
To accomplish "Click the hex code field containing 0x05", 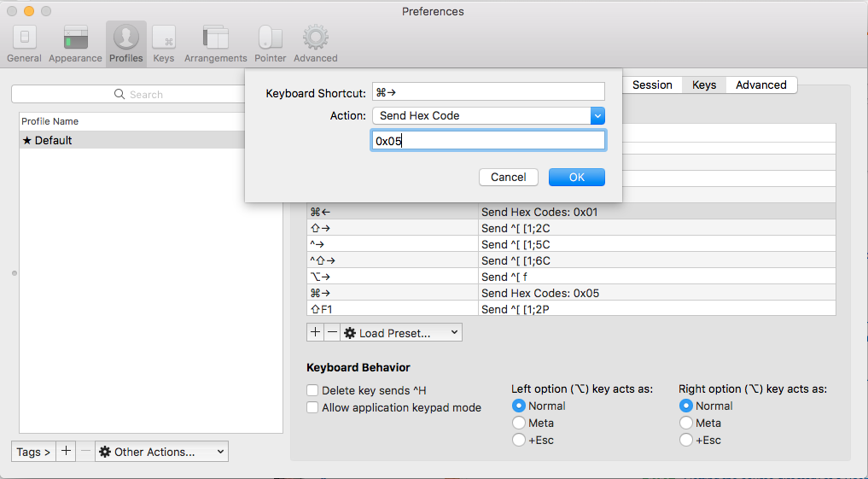I will point(488,141).
